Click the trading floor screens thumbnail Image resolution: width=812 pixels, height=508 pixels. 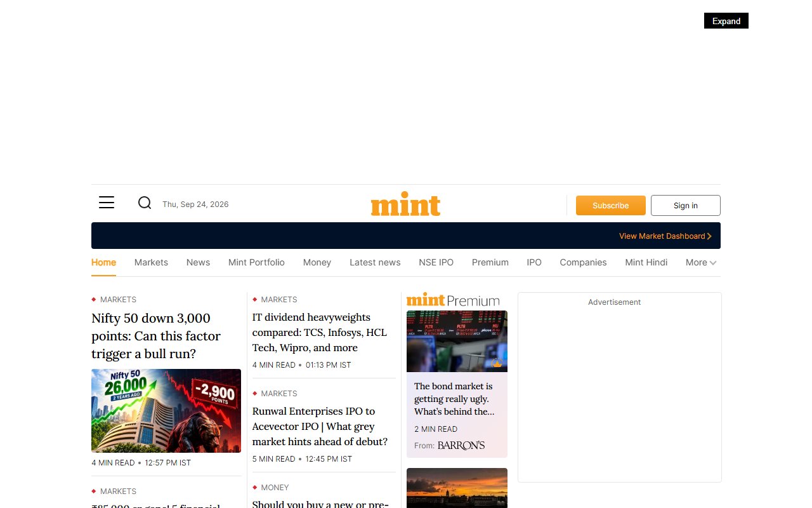[457, 341]
